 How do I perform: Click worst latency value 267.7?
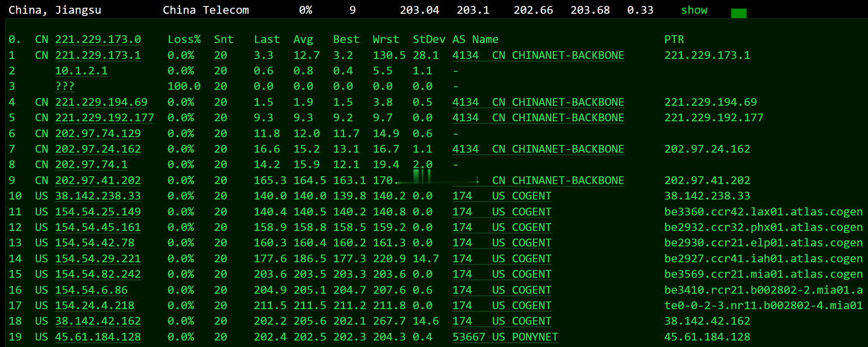click(389, 321)
